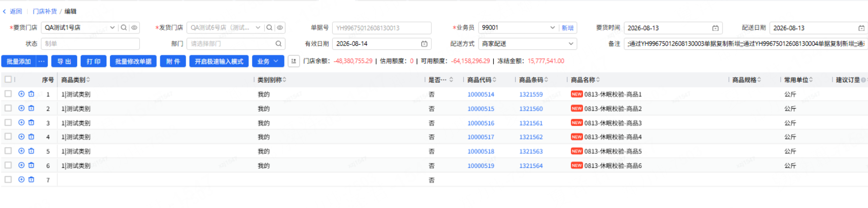868x208 pixels.
Task: Click the search icon in 要货门店 field
Action: [124, 28]
